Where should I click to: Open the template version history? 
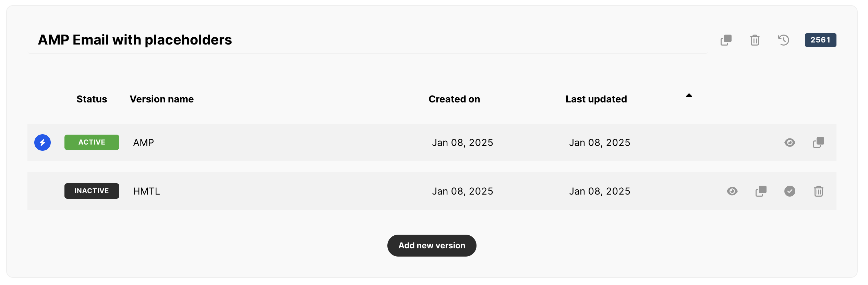(783, 40)
